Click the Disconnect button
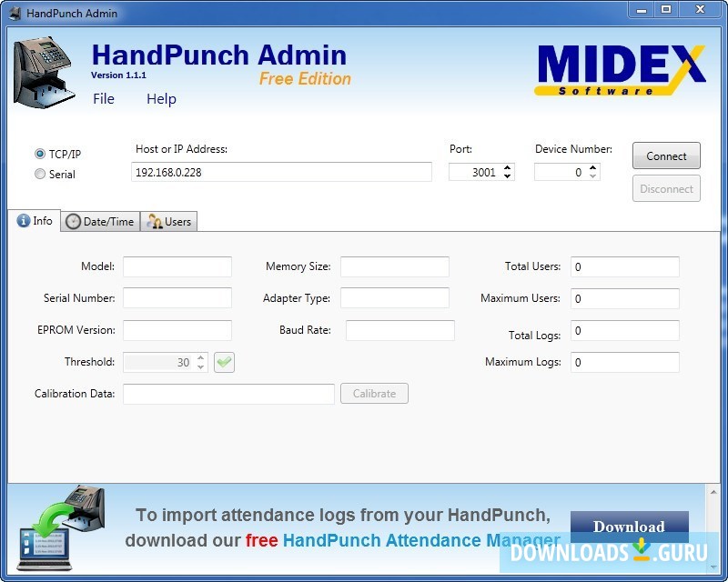 click(666, 188)
